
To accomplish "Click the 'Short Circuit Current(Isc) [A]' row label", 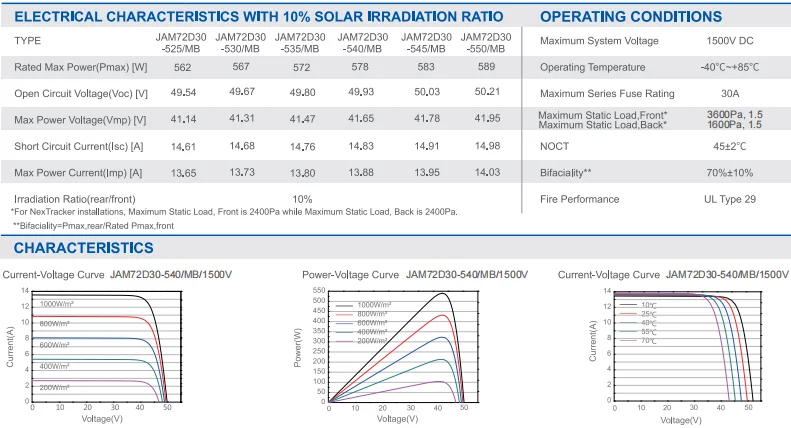I will [x=79, y=146].
